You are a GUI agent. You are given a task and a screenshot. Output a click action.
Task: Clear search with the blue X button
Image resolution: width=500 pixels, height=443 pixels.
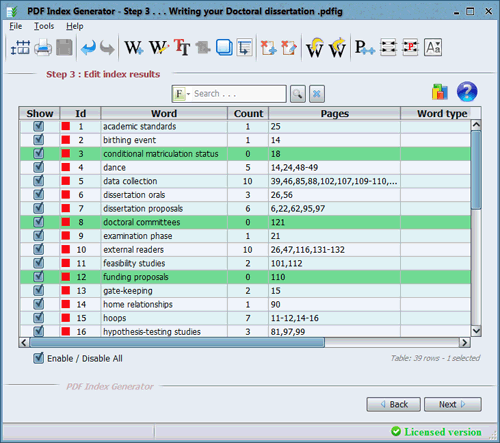317,94
